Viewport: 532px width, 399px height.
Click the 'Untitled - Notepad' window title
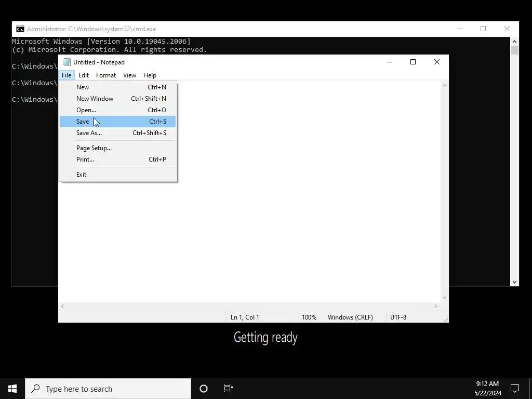[99, 62]
